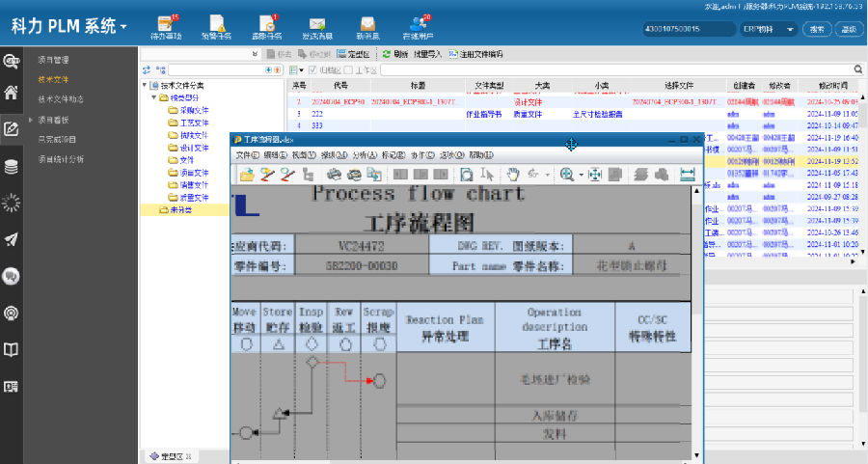This screenshot has height=464, width=868.
Task: Collapse the 技术文件分类 tree root
Action: point(143,86)
